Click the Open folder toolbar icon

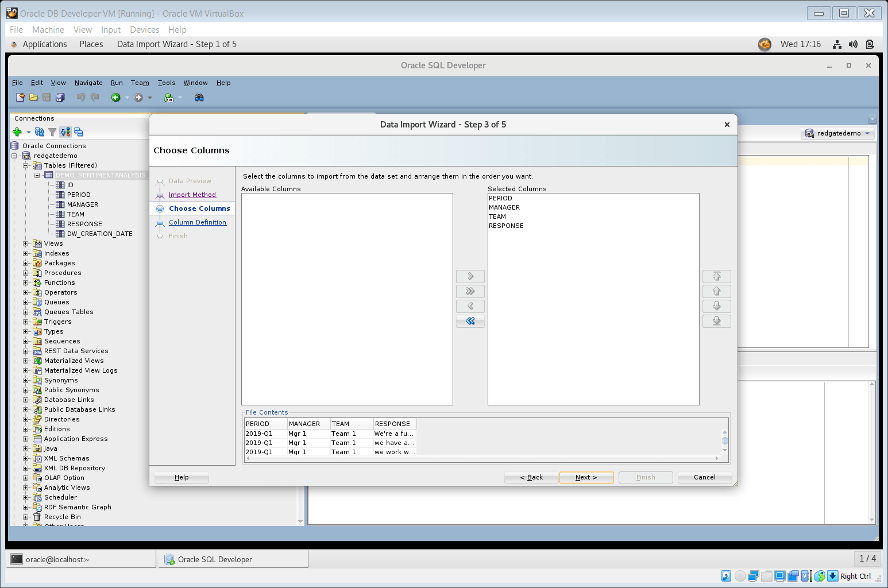tap(34, 98)
